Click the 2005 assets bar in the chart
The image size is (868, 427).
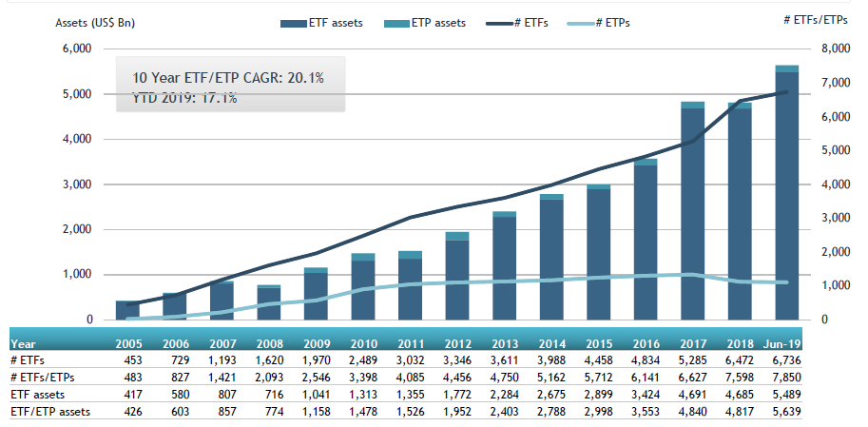(127, 310)
